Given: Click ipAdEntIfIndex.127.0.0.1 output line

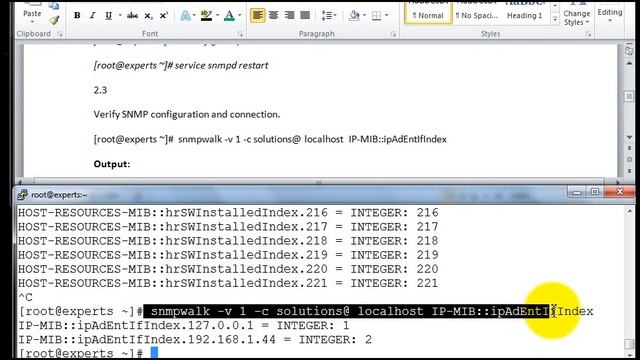Looking at the screenshot, I should pos(184,326).
